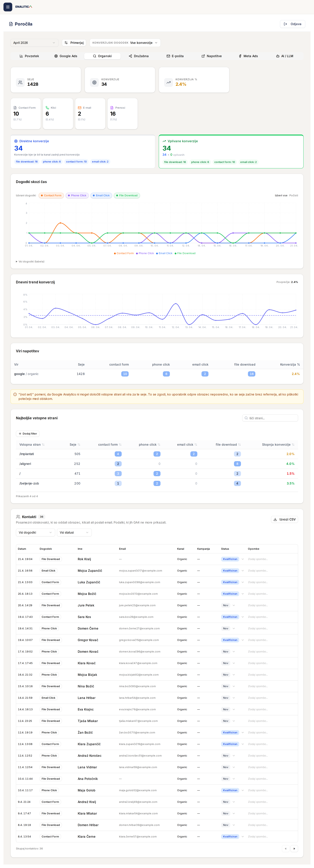Switch to the Napotitve tab
The image size is (314, 868).
[212, 56]
